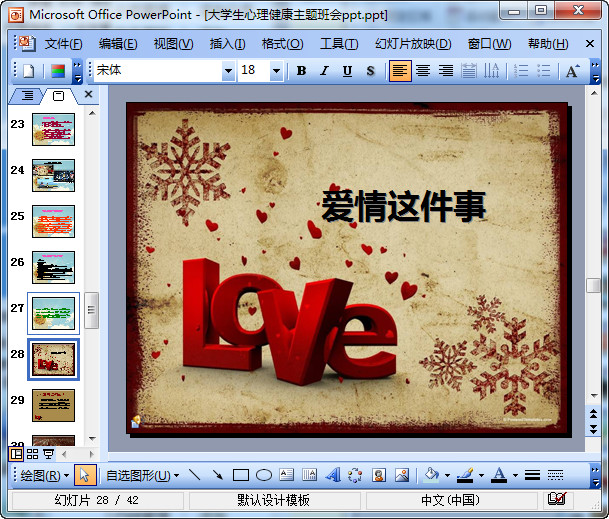The width and height of the screenshot is (609, 519).
Task: Open the font size dropdown
Action: [x=276, y=71]
